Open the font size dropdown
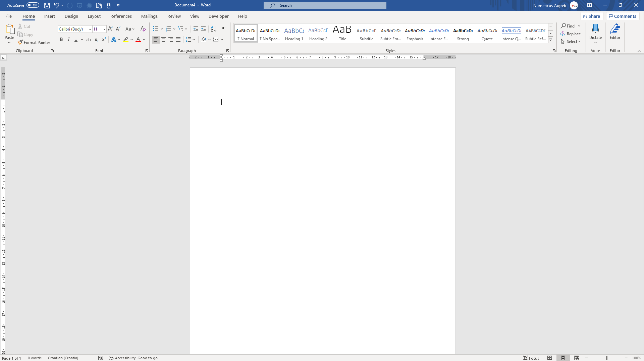 [104, 29]
